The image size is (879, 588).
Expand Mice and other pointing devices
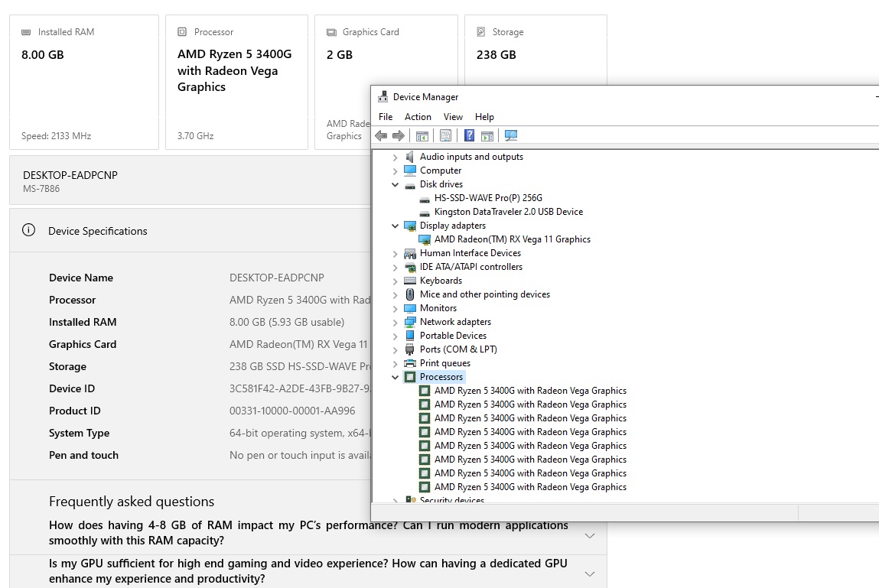point(396,295)
